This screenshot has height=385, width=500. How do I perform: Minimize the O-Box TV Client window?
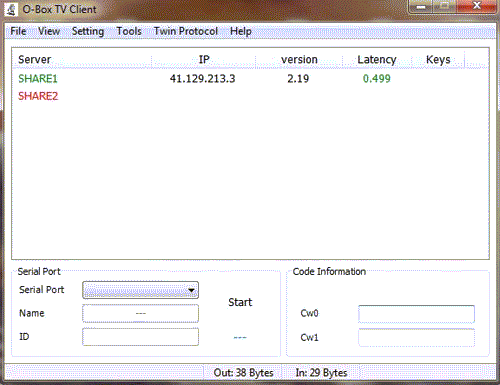(x=421, y=7)
